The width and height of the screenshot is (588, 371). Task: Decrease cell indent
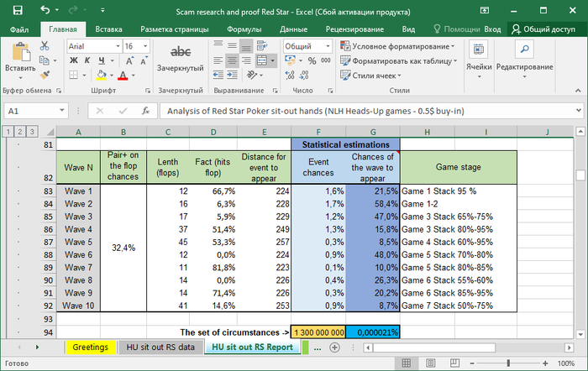(x=218, y=75)
